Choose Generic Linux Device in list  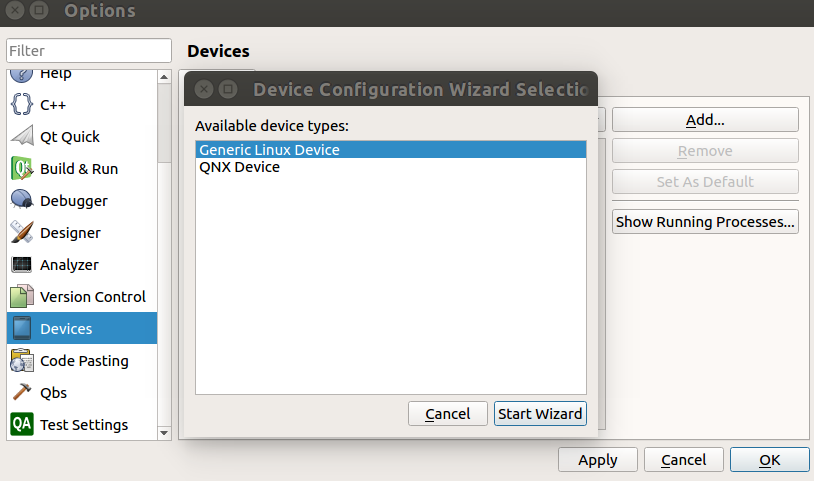(391, 150)
